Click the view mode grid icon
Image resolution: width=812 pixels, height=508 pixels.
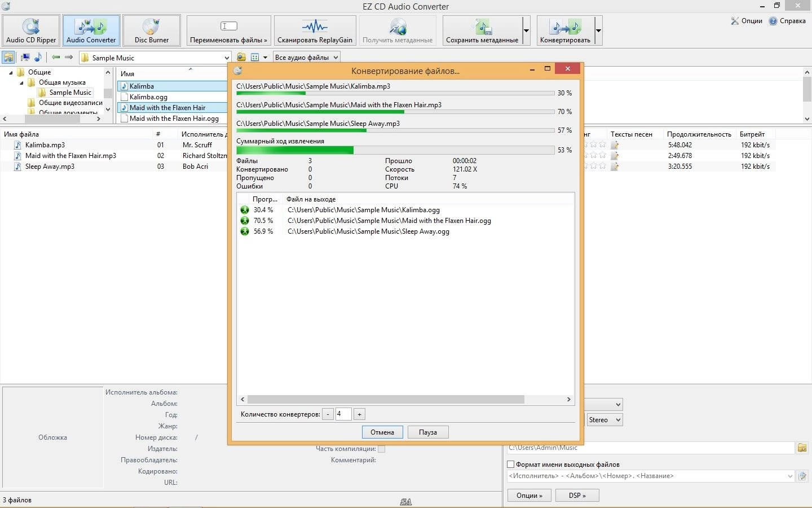[x=255, y=57]
